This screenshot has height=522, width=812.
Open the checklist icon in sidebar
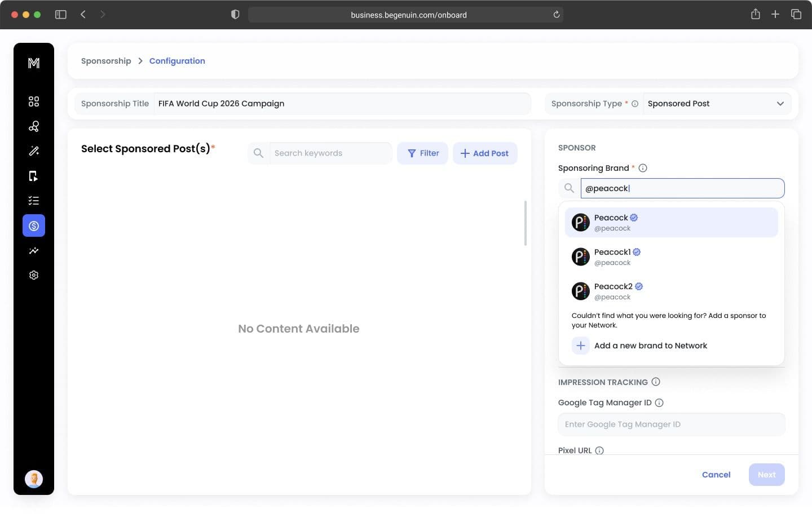point(34,201)
